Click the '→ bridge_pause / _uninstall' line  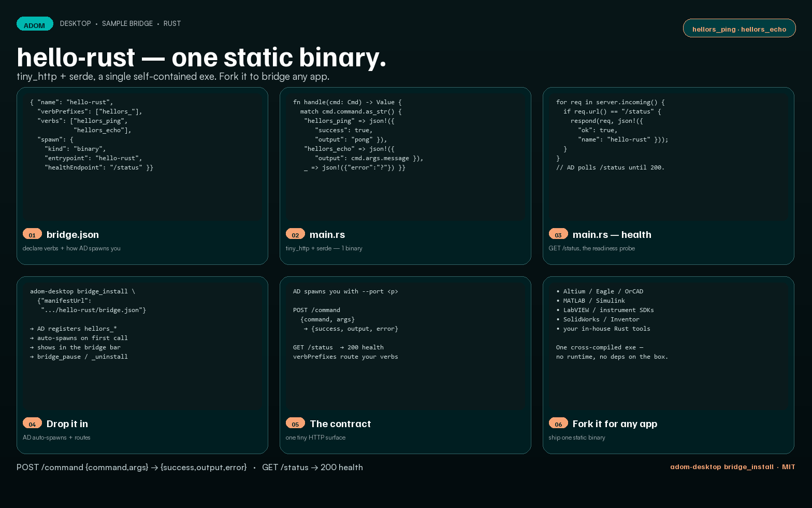pos(79,357)
